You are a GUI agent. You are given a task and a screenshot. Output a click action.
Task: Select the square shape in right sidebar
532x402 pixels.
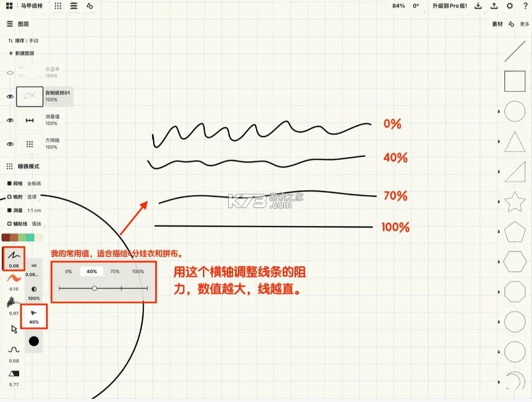(x=514, y=81)
